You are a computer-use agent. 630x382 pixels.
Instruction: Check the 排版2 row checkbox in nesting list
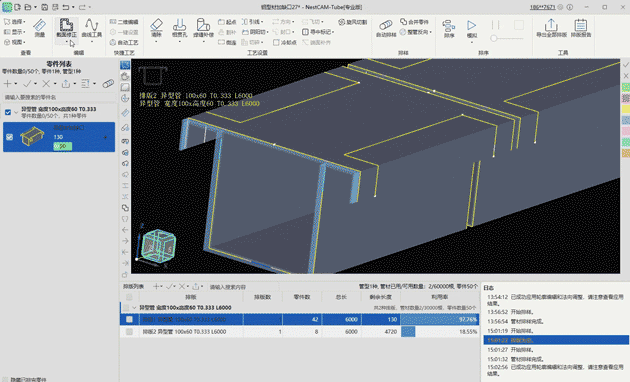(129, 332)
